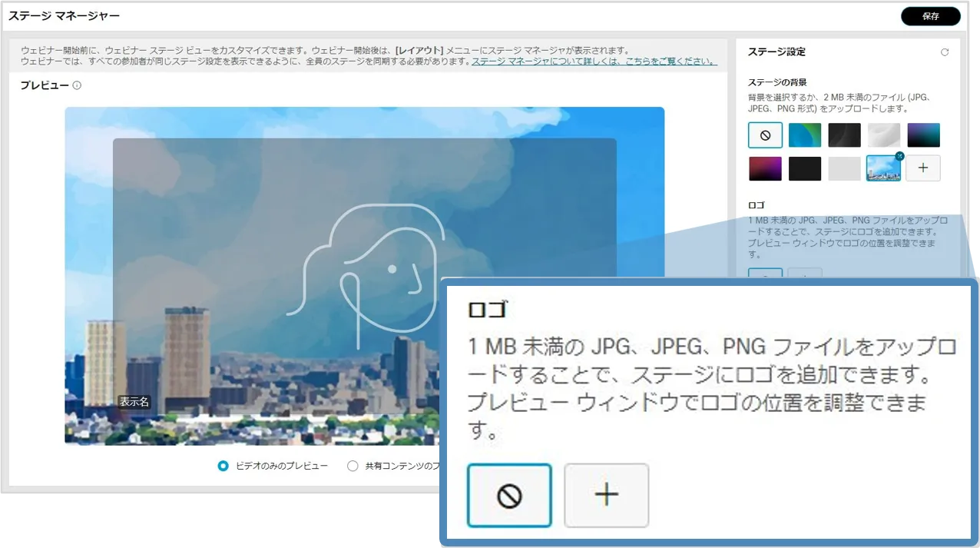
Task: Pick the purple-to-teal gradient background
Action: (922, 135)
